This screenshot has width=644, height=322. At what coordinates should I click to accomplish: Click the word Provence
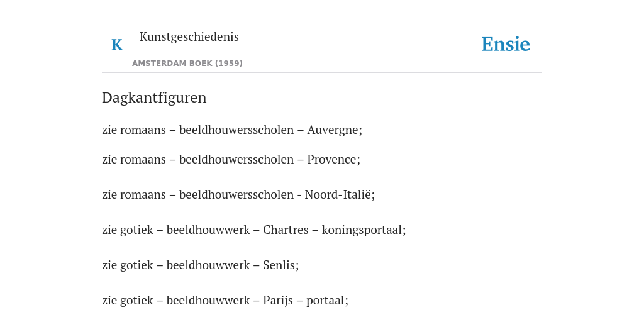coord(332,160)
